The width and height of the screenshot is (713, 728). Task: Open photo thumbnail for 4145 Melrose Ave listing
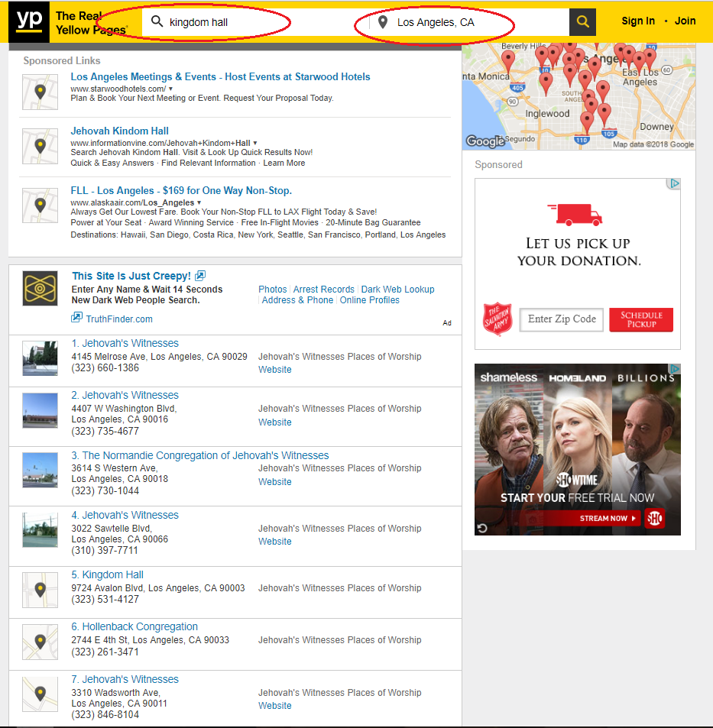pos(40,358)
